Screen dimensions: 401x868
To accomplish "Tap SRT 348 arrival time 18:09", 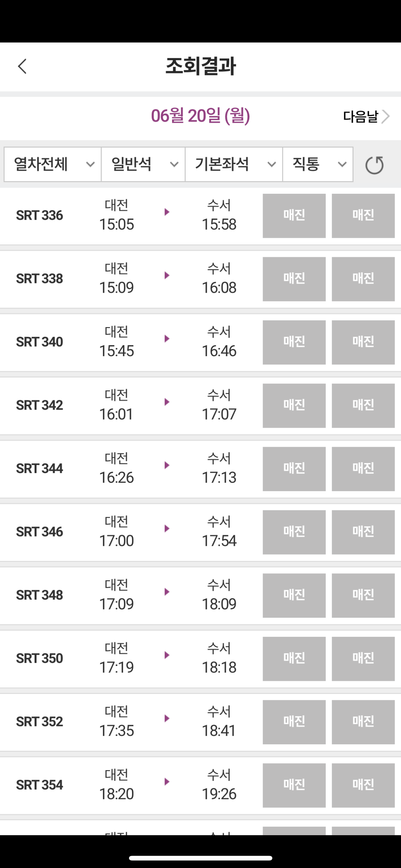I will [219, 604].
